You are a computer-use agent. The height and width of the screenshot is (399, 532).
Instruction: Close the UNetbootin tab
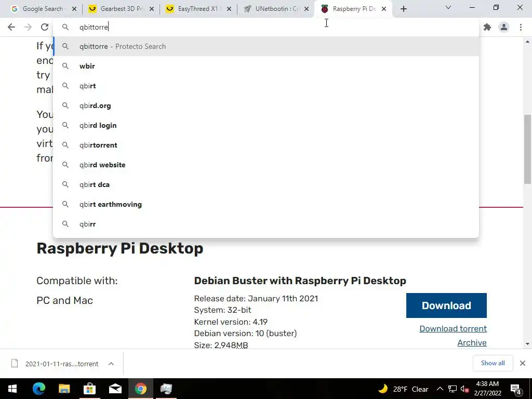click(x=307, y=9)
